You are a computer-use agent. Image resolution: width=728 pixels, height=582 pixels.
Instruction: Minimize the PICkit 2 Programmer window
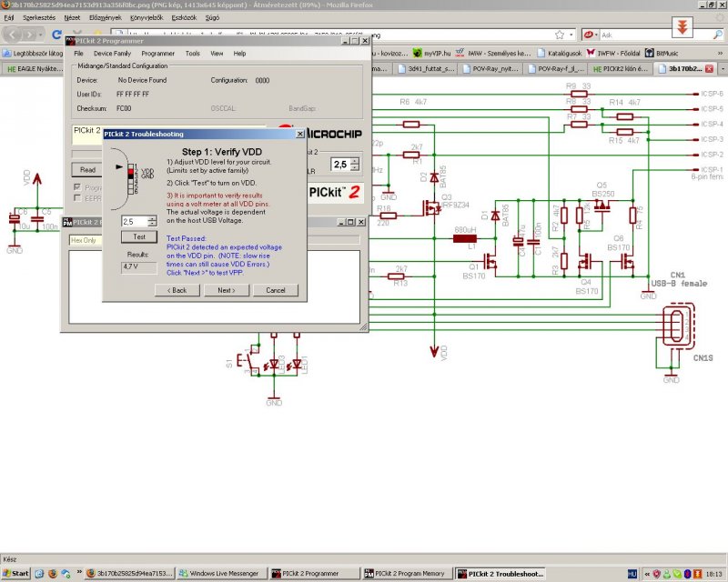point(346,41)
